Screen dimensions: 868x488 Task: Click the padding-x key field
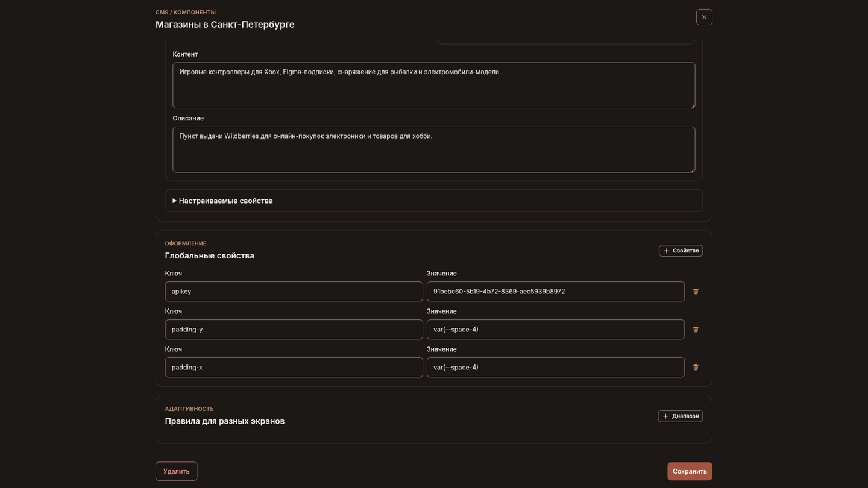coord(294,368)
